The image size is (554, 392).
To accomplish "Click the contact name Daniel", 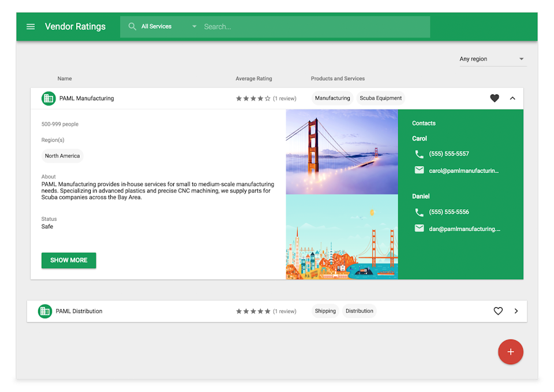I will (x=421, y=196).
